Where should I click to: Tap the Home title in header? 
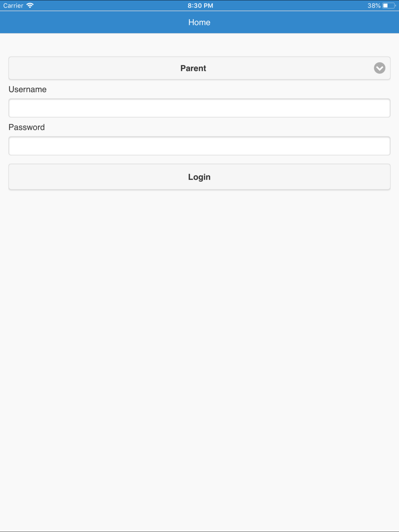(x=199, y=22)
